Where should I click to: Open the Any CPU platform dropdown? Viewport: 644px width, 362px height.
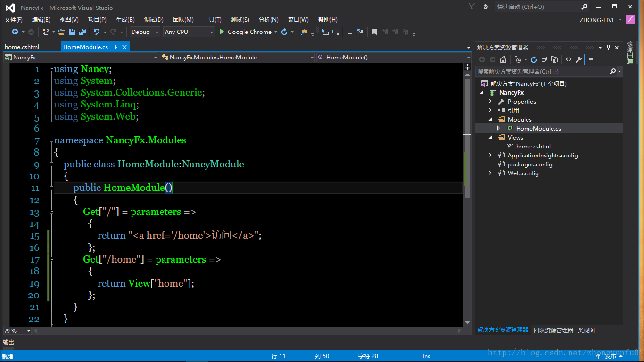point(189,32)
